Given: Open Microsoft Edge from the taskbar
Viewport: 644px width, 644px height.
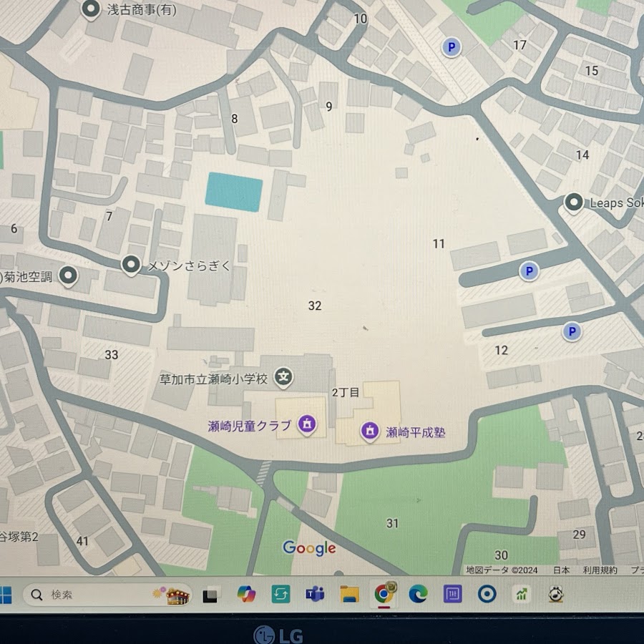Looking at the screenshot, I should [x=418, y=594].
